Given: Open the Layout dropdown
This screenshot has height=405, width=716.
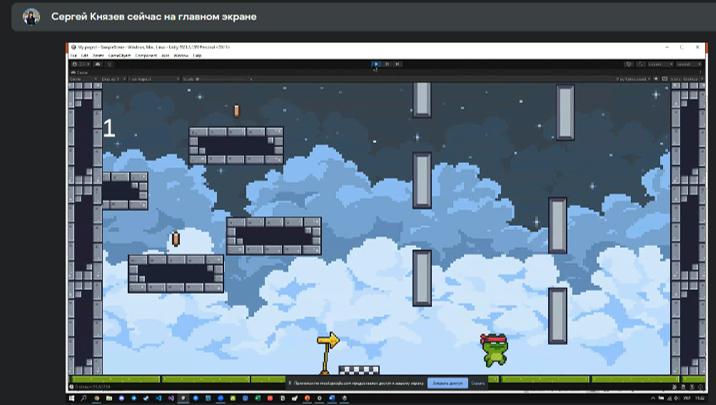Looking at the screenshot, I should point(689,64).
